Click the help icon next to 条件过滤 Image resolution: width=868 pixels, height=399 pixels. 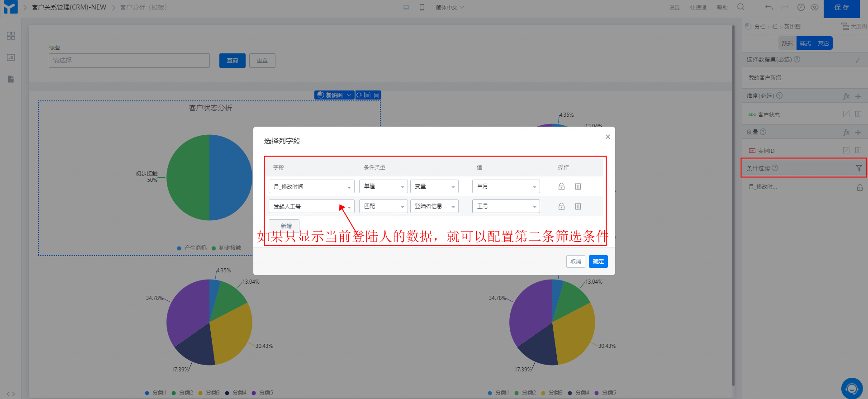tap(775, 168)
